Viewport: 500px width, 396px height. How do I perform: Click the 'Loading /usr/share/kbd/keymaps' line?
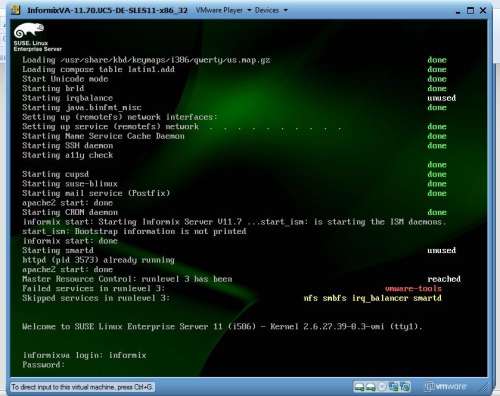tap(146, 60)
